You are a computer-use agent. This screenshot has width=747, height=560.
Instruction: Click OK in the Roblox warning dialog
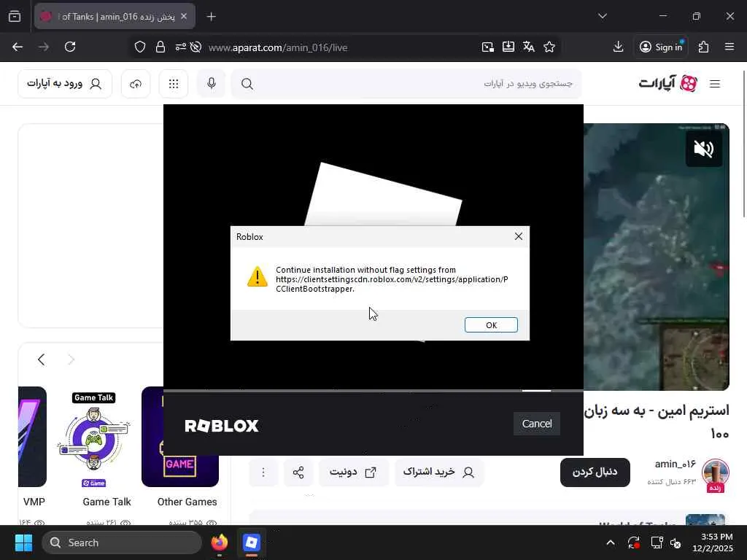(x=491, y=324)
